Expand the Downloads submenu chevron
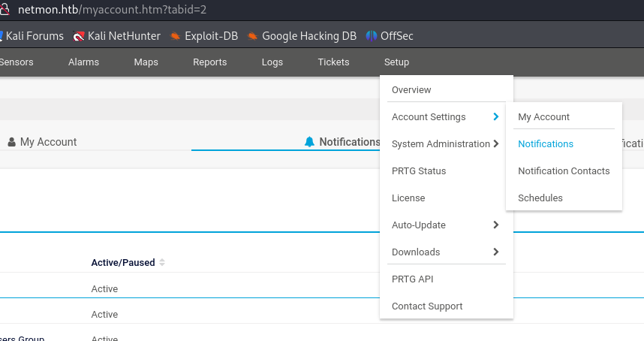This screenshot has width=644, height=341. coord(495,252)
